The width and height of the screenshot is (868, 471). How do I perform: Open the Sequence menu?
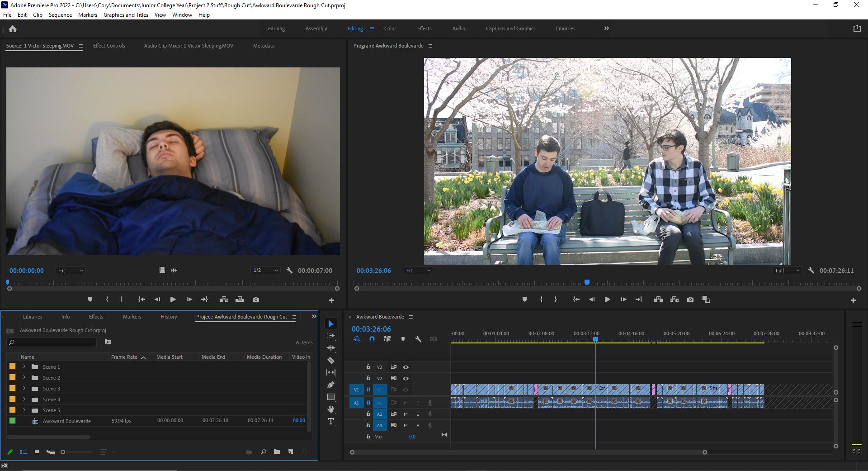(x=60, y=15)
